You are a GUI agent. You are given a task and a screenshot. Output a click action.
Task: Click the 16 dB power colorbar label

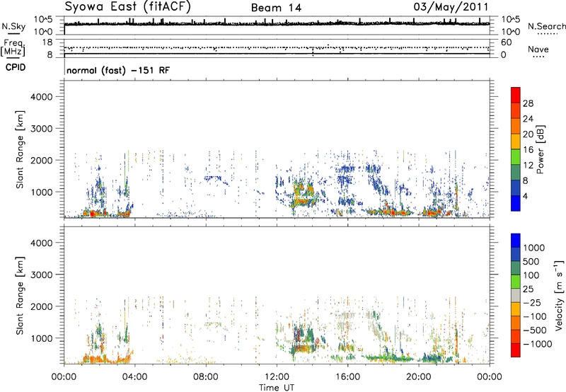tap(528, 150)
